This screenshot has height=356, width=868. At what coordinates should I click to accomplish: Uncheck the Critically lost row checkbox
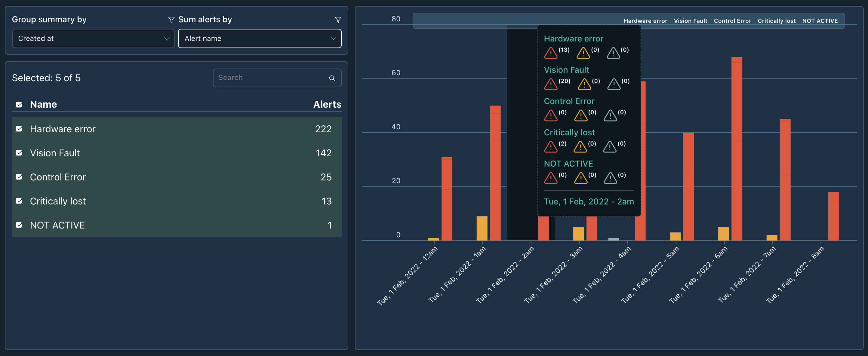pyautogui.click(x=19, y=201)
